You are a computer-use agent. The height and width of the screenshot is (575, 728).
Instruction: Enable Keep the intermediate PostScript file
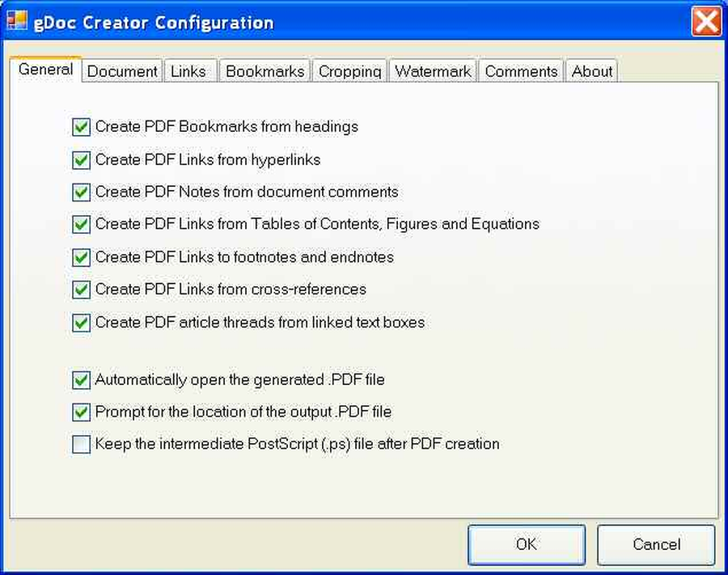(81, 444)
